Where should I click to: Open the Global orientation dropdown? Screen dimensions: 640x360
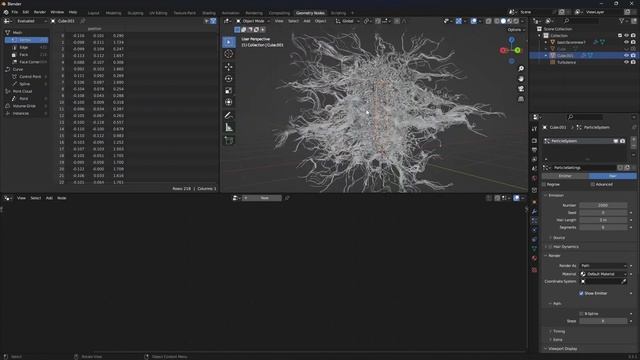tap(347, 21)
